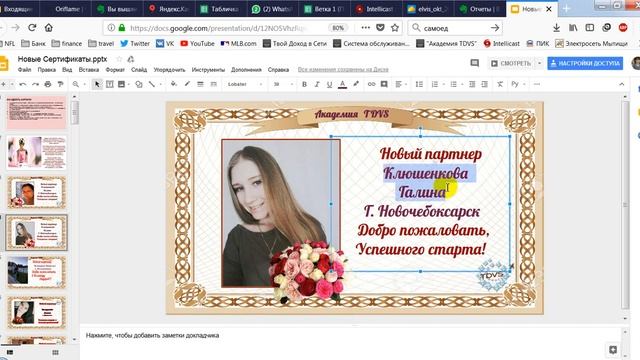Screen dimensions: 640x360
Task: Add a comment from the toolbar
Action: [384, 84]
